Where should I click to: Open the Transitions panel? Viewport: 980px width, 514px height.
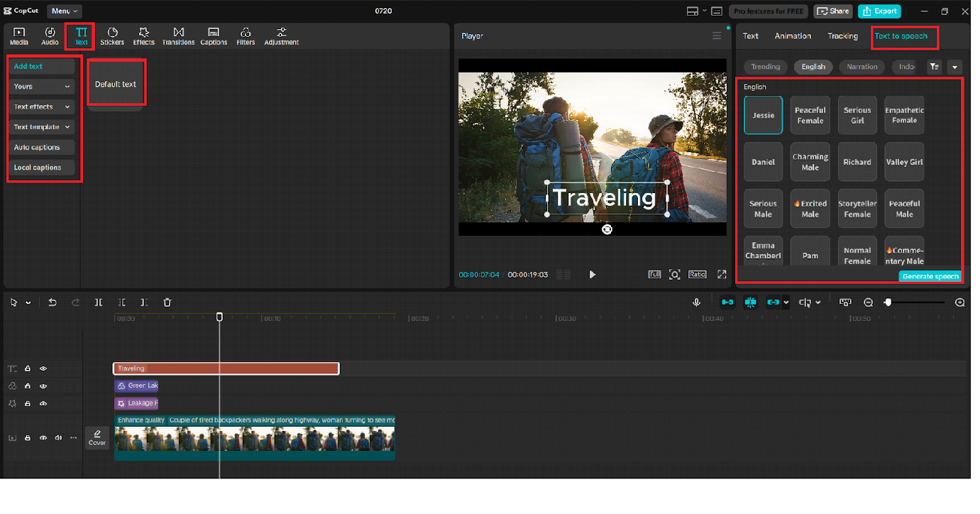178,36
